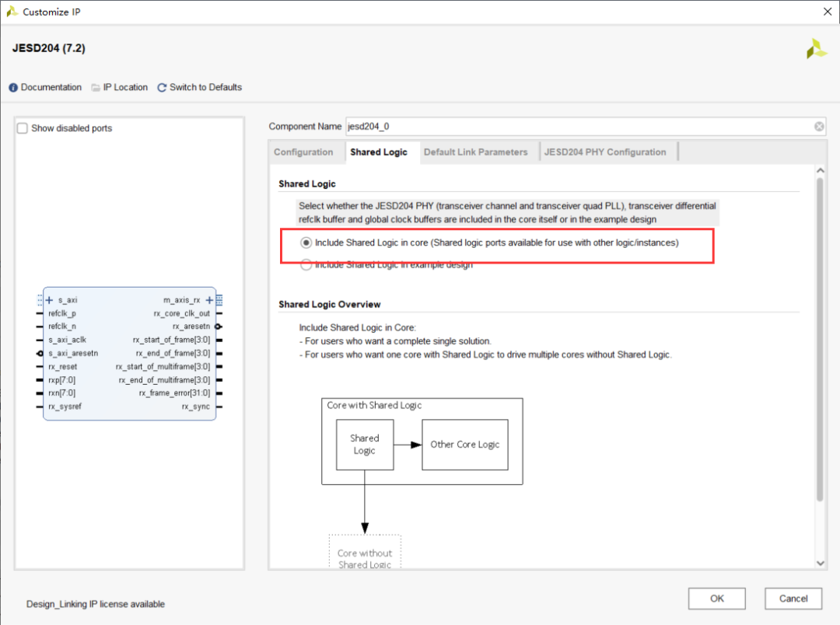The height and width of the screenshot is (625, 840).
Task: Expand the s_axi interface port
Action: point(49,300)
